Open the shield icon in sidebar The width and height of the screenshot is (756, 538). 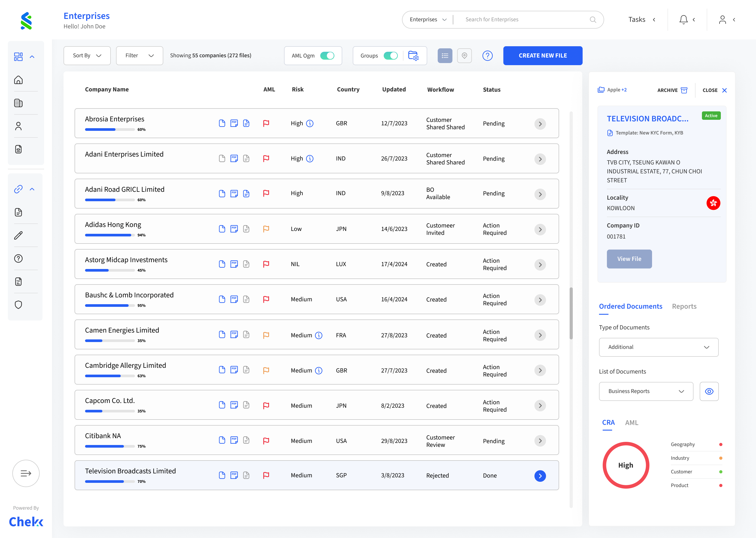[x=19, y=305]
